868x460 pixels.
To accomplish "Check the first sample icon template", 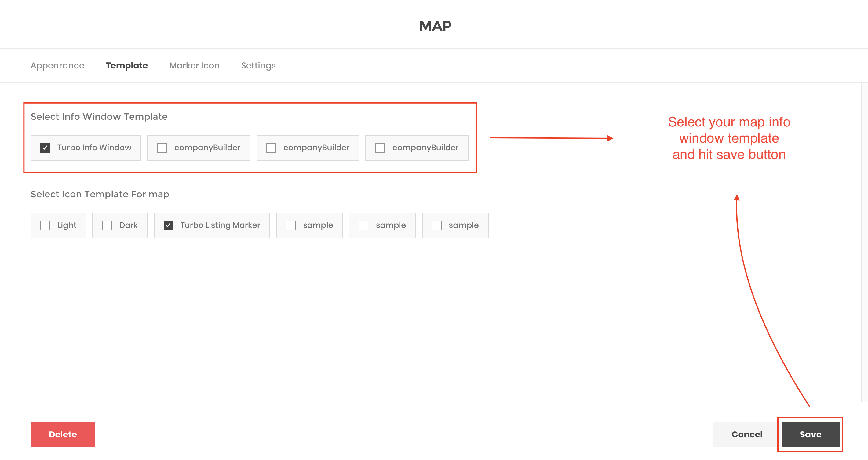I will pos(290,225).
